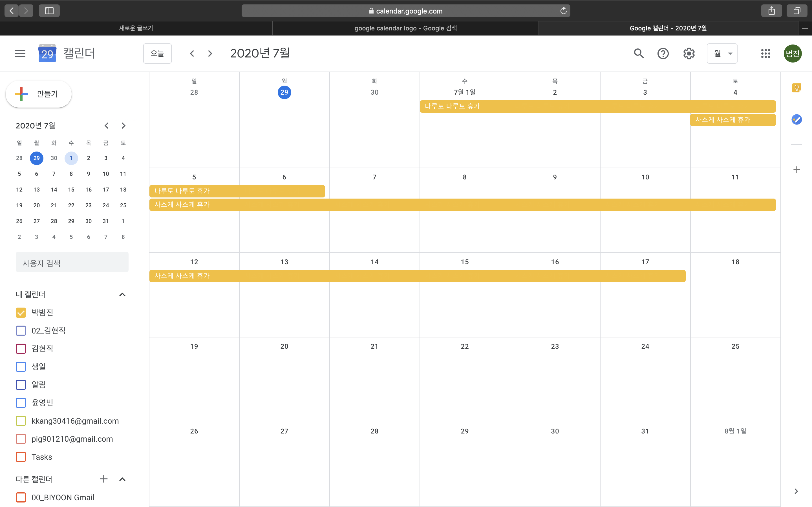The width and height of the screenshot is (812, 507).
Task: Click the 사용자 검색 input field
Action: click(72, 263)
